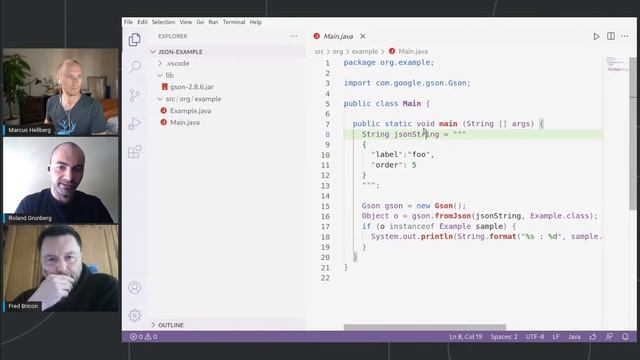Collapse the lib folder
The height and width of the screenshot is (360, 640).
point(160,75)
